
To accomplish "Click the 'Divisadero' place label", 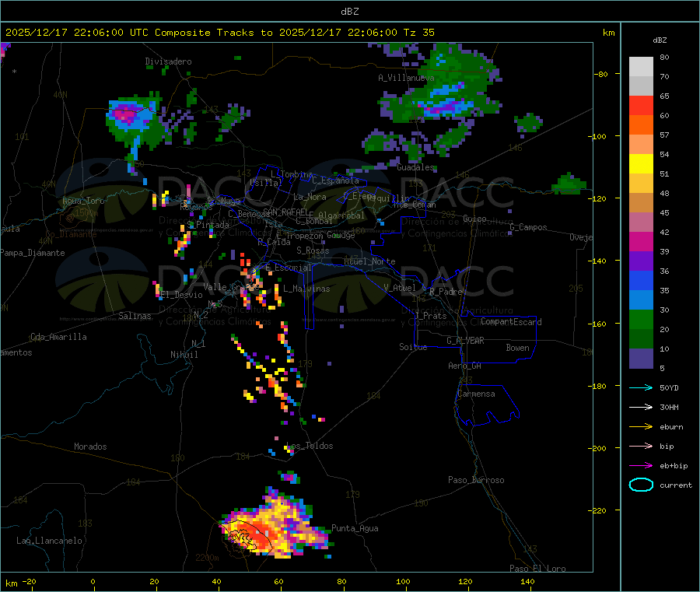I will click(168, 61).
